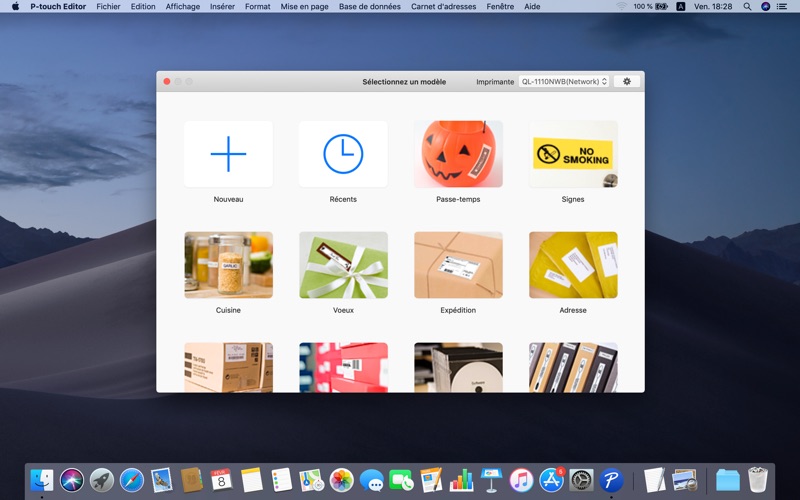Click the "Cuisine" text label
800x500 pixels.
coord(228,310)
